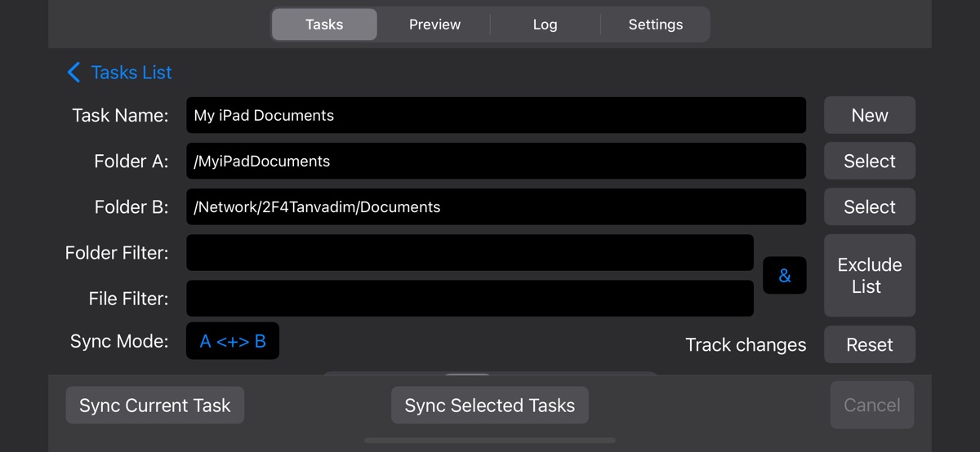
Task: Open the Preview tab
Action: tap(434, 24)
